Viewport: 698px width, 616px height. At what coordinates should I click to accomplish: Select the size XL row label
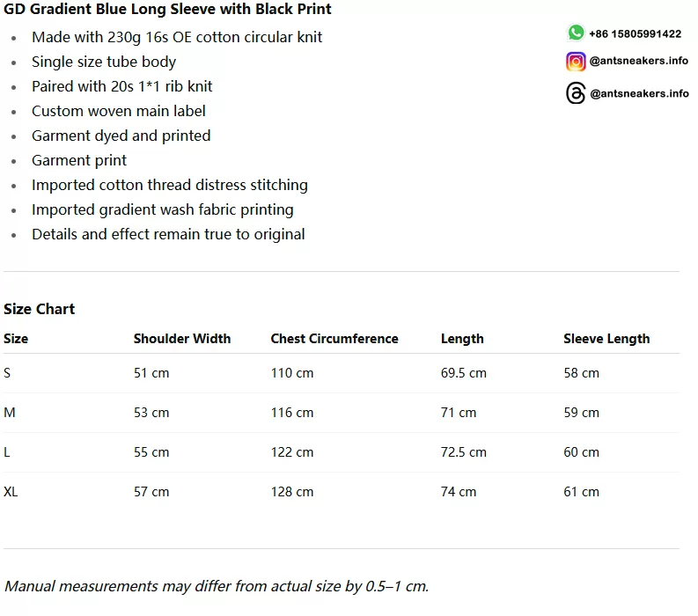pos(11,492)
